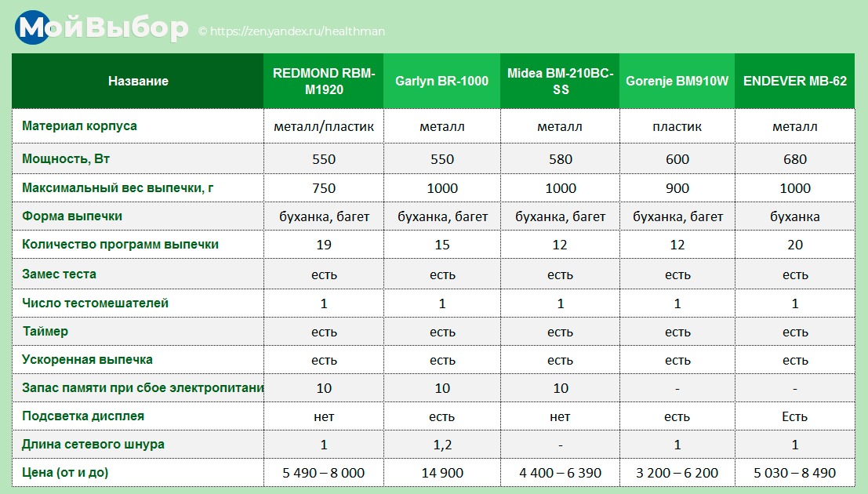Select the Midea BM-210BC-SS column header

click(x=560, y=81)
